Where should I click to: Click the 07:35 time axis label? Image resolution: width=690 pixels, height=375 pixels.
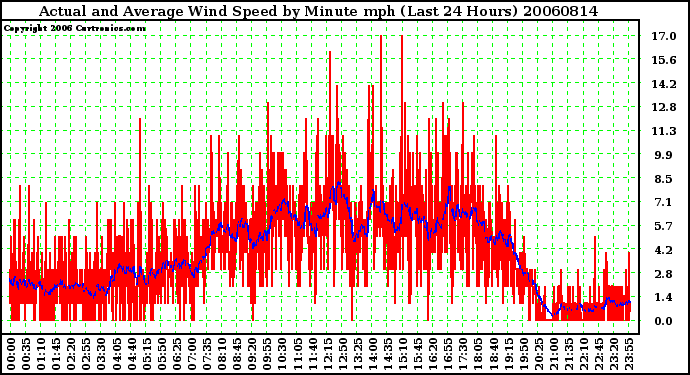click(x=206, y=354)
